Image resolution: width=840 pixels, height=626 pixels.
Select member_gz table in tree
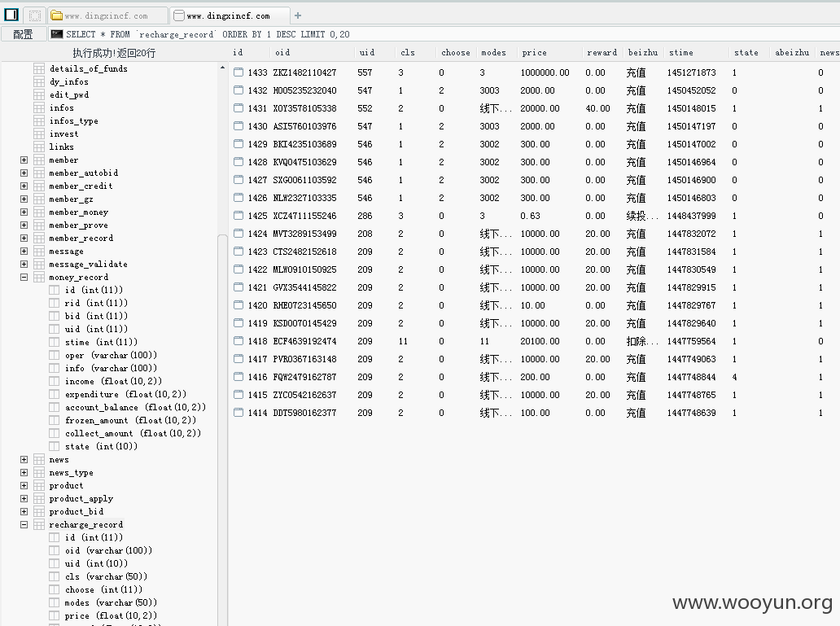72,199
